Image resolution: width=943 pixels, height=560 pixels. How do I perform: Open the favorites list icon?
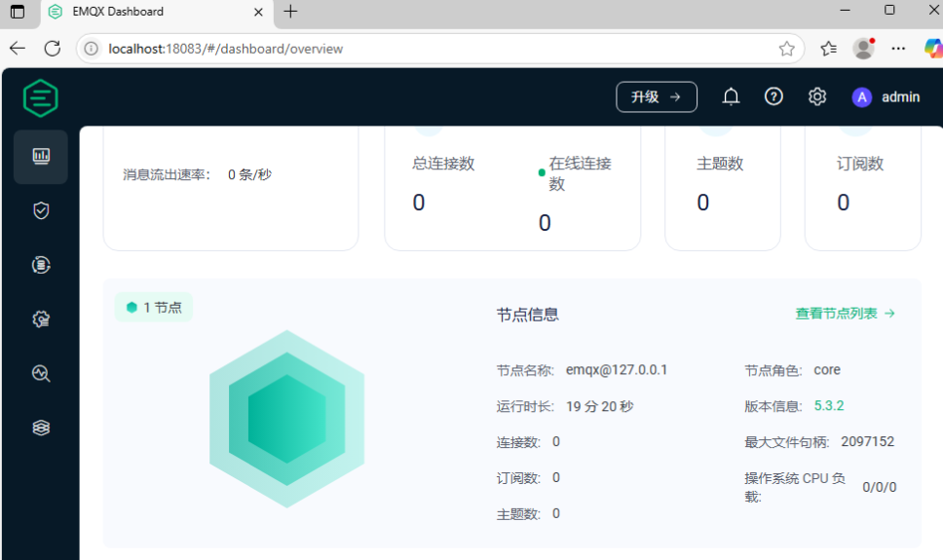pos(829,49)
